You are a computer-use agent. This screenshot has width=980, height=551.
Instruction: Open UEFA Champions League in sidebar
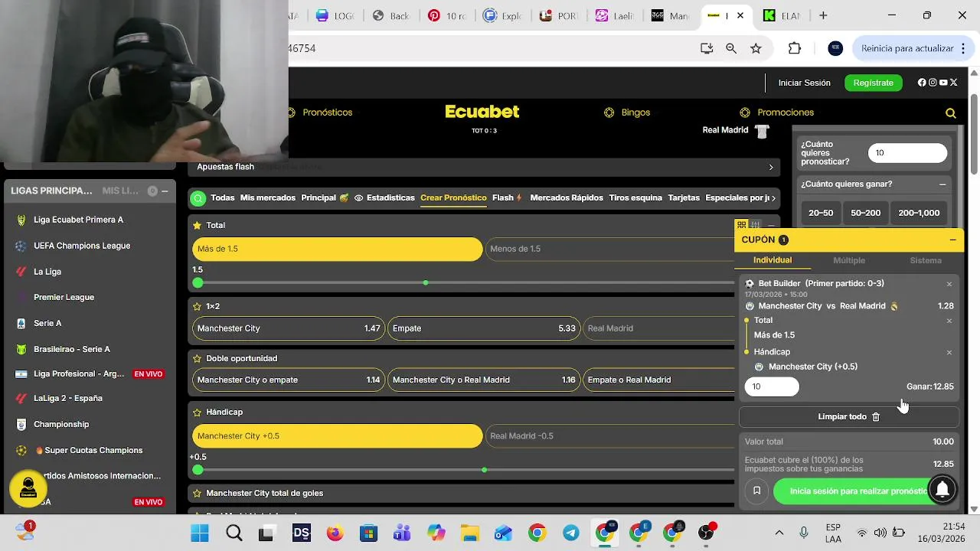(x=82, y=246)
